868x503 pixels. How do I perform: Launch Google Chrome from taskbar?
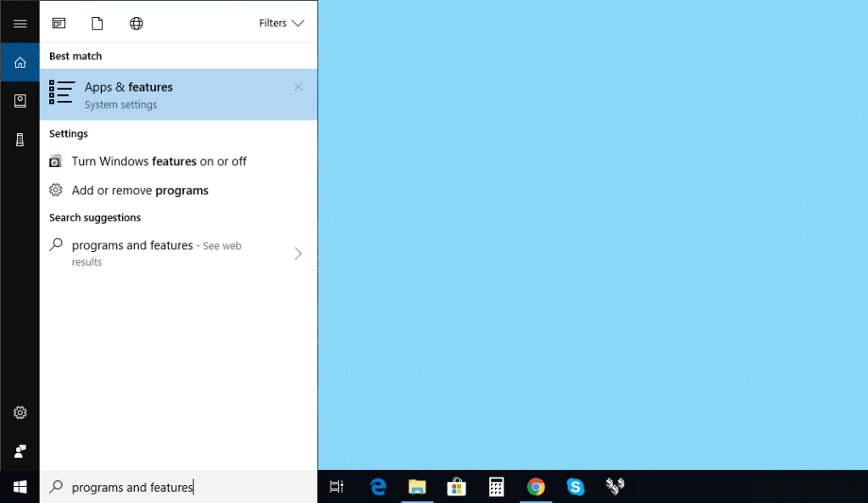click(536, 487)
